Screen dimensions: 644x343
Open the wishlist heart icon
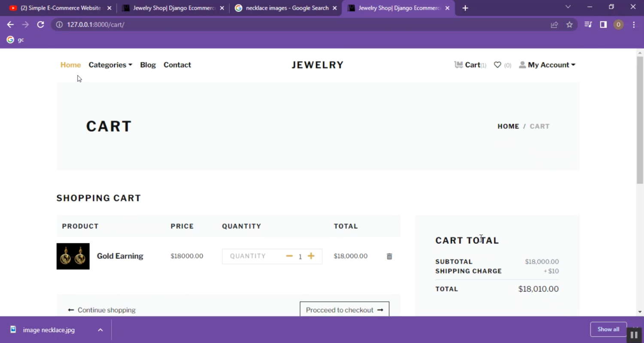coord(498,65)
